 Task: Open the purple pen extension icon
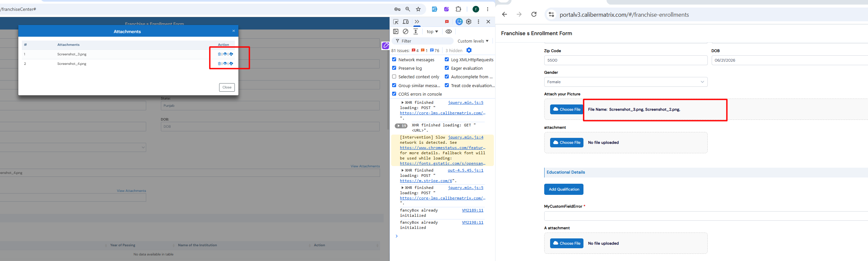click(446, 9)
